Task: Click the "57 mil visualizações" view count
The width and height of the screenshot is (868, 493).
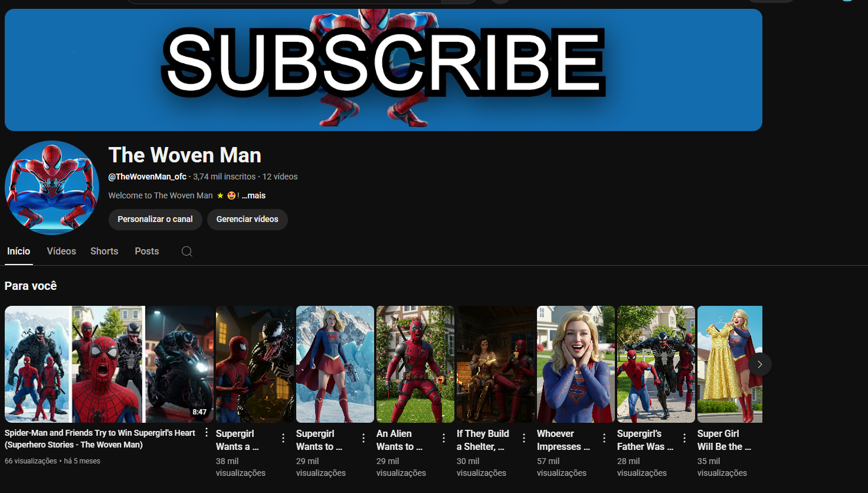Action: point(562,467)
